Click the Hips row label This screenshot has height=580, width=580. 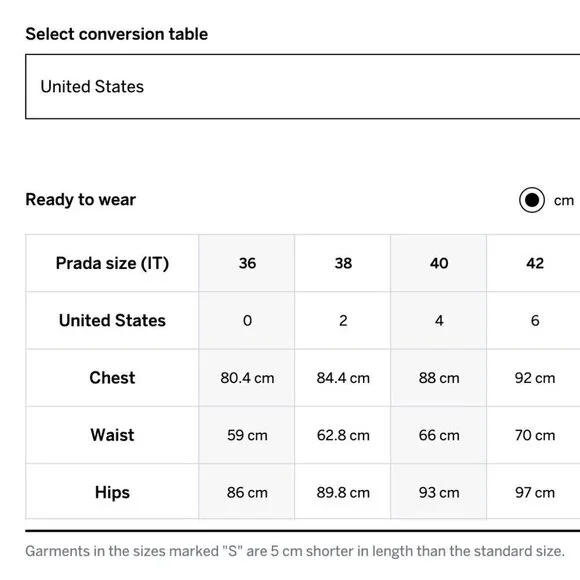click(112, 492)
